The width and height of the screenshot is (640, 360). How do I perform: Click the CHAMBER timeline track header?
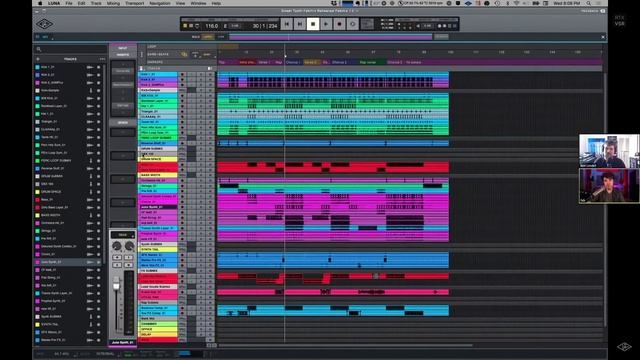158,324
